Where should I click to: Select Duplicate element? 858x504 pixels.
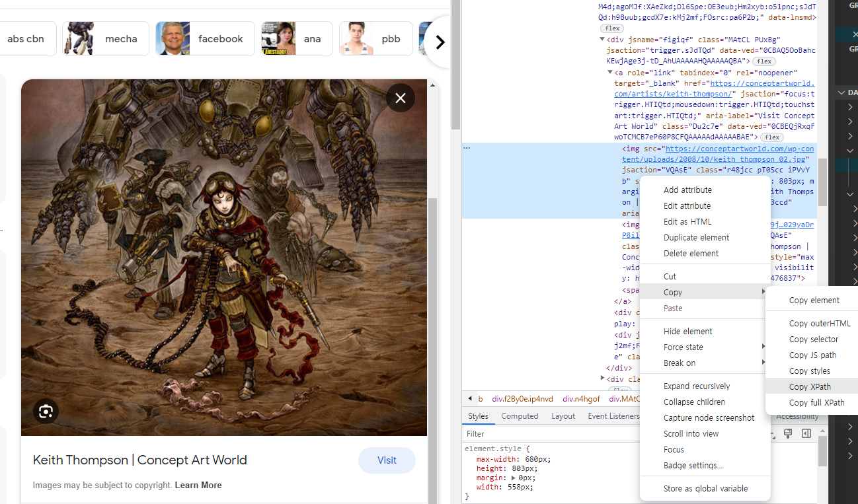click(x=696, y=237)
